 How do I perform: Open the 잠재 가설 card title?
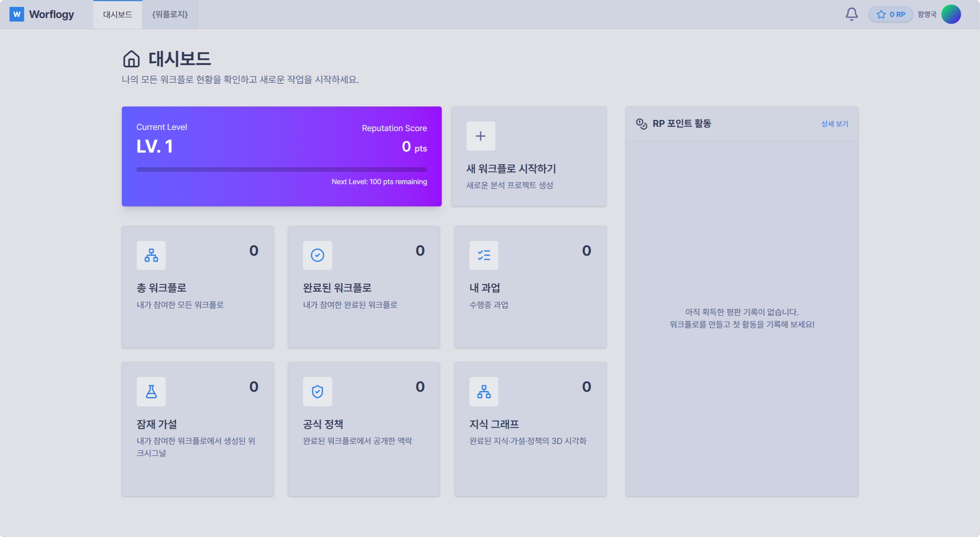pyautogui.click(x=157, y=424)
